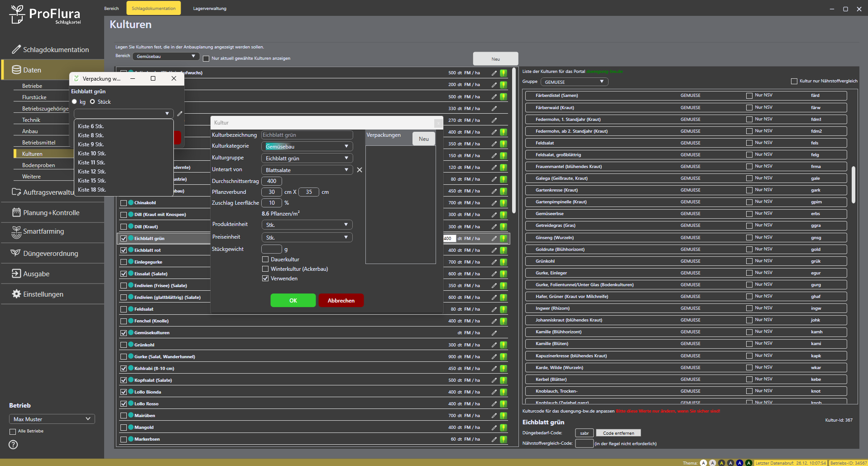The width and height of the screenshot is (868, 466).
Task: Select the kg radio button
Action: pos(75,102)
